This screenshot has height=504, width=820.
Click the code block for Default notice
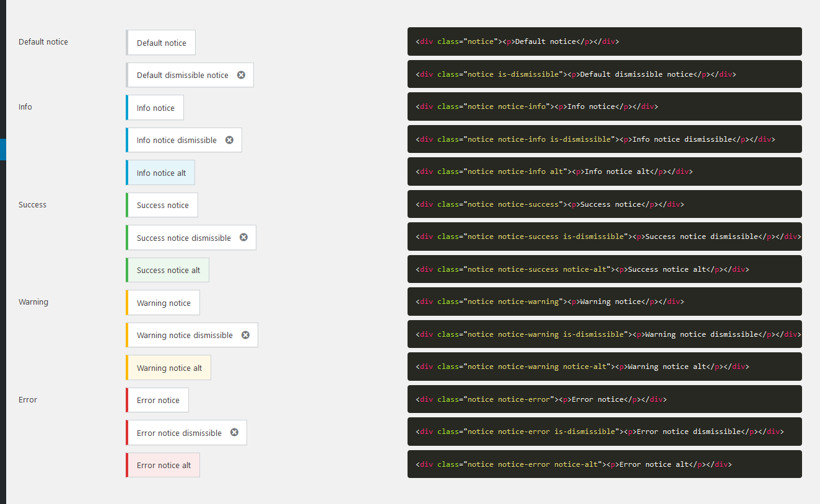coord(604,41)
